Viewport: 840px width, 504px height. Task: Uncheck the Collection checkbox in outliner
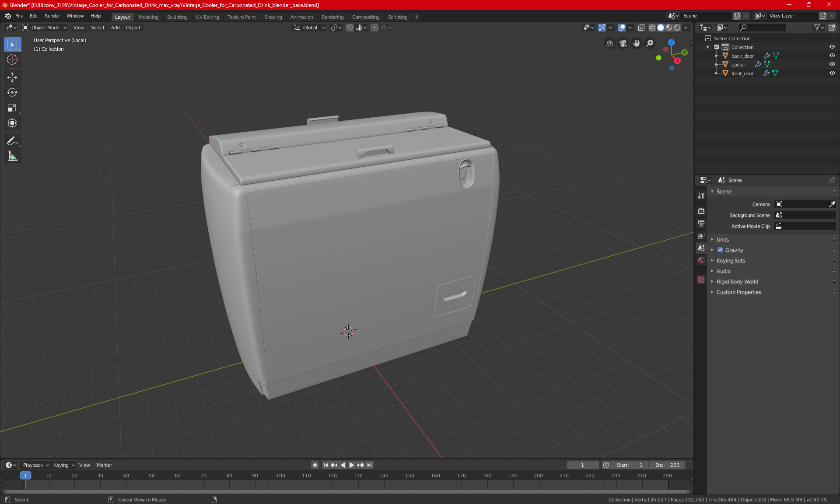pos(717,47)
